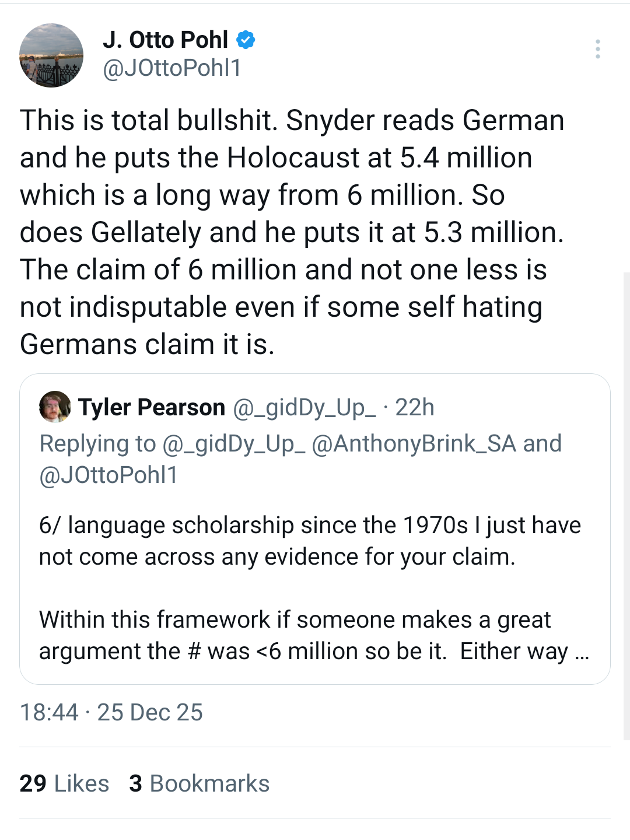This screenshot has width=630, height=840.
Task: Open the quoted tweet about language scholarship
Action: 309,541
